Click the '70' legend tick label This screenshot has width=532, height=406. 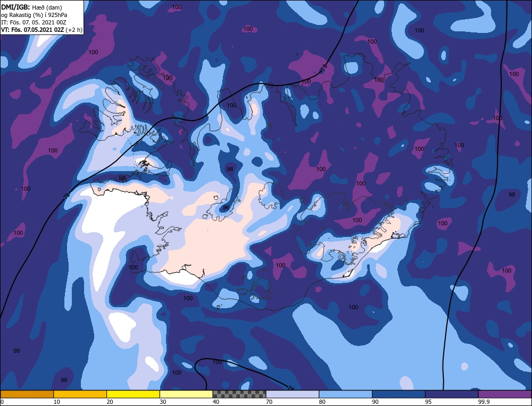click(269, 402)
